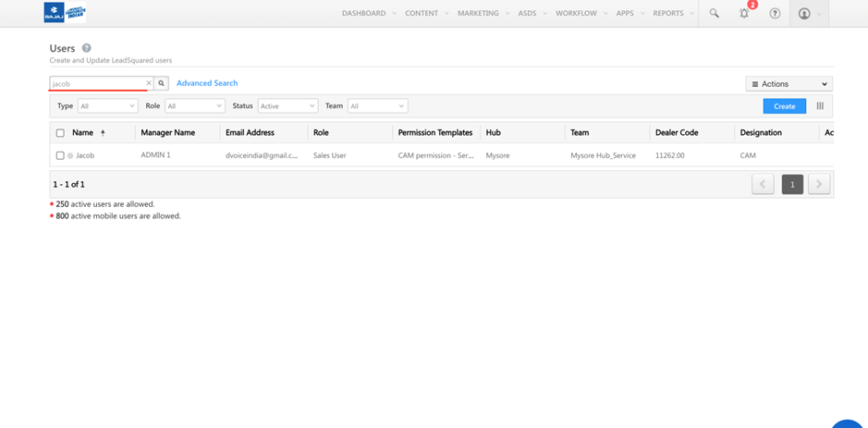Toggle the select-all checkbox in table header
Viewport: 868px width, 428px height.
coord(60,133)
